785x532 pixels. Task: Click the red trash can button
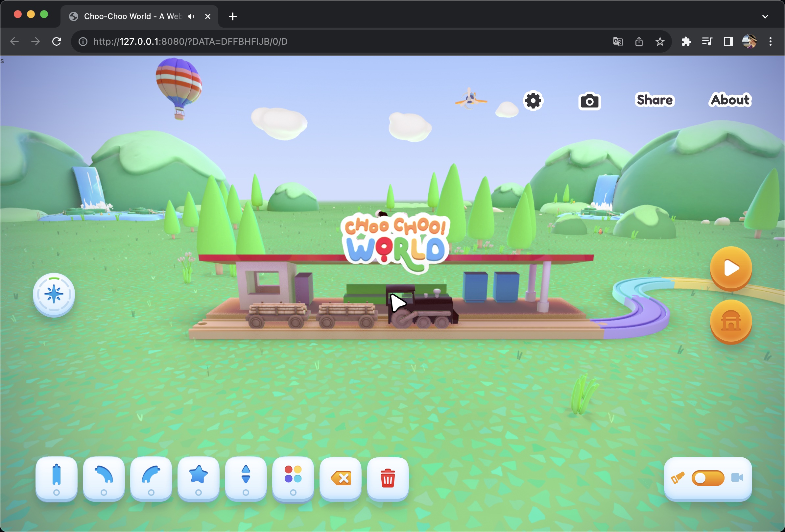[388, 478]
